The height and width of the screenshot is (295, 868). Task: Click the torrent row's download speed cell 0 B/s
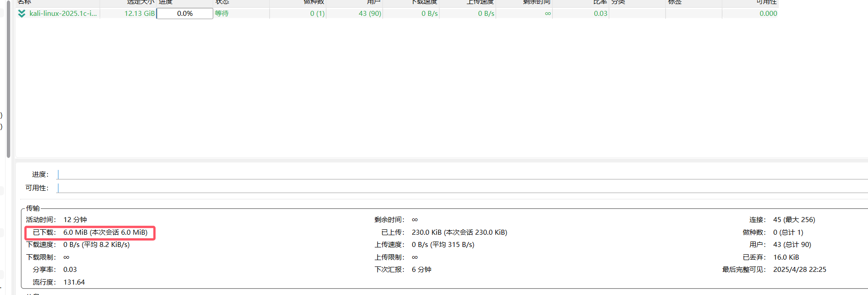429,14
